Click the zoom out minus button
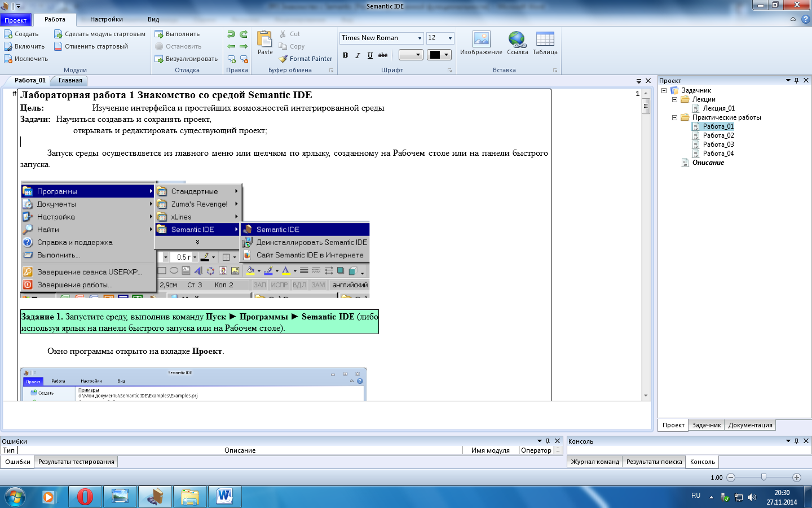812x508 pixels. tap(731, 478)
